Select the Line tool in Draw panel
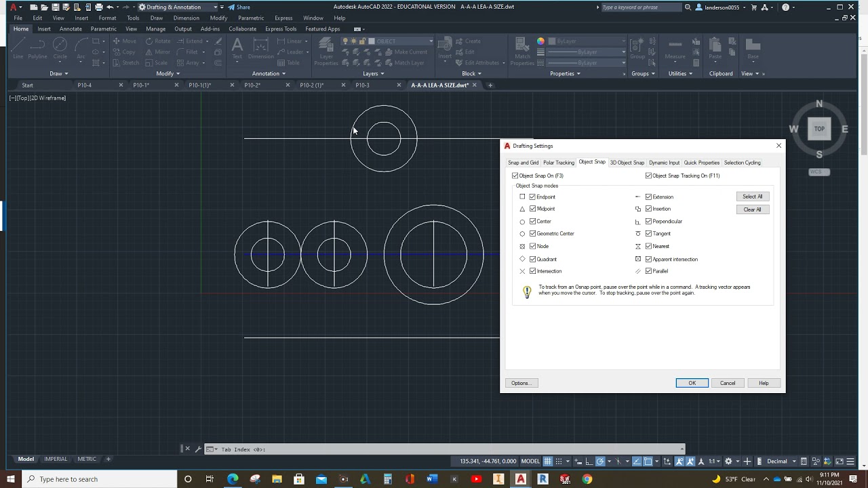The image size is (868, 488). click(18, 48)
